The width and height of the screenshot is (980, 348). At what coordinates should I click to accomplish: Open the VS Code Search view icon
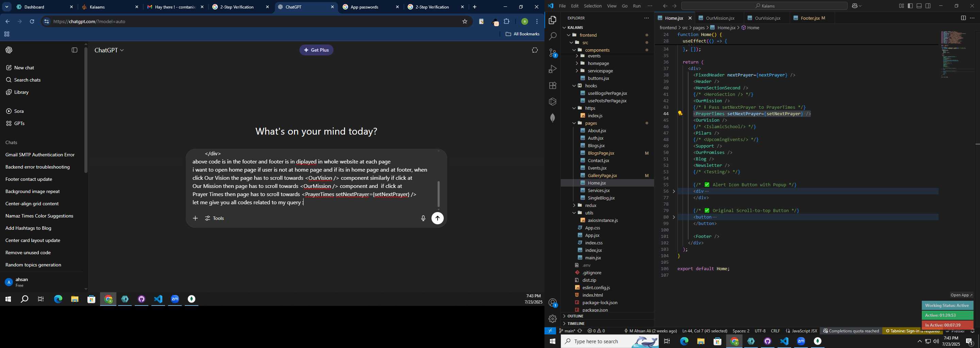click(x=552, y=36)
